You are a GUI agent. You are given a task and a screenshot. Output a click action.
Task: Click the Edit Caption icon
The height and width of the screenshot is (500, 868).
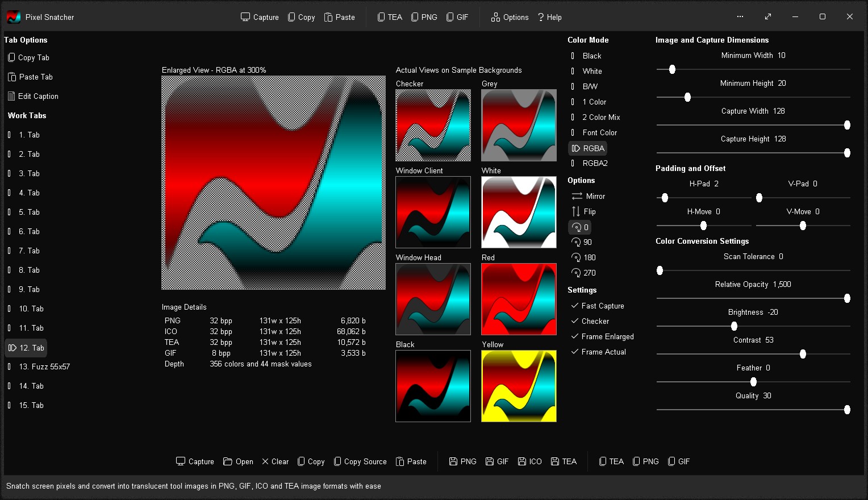(x=11, y=96)
